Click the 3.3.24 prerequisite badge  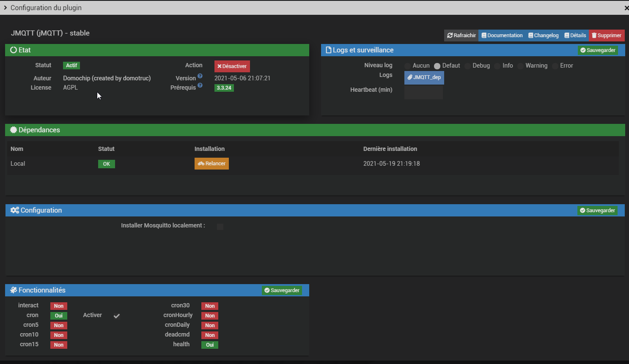[x=224, y=88]
